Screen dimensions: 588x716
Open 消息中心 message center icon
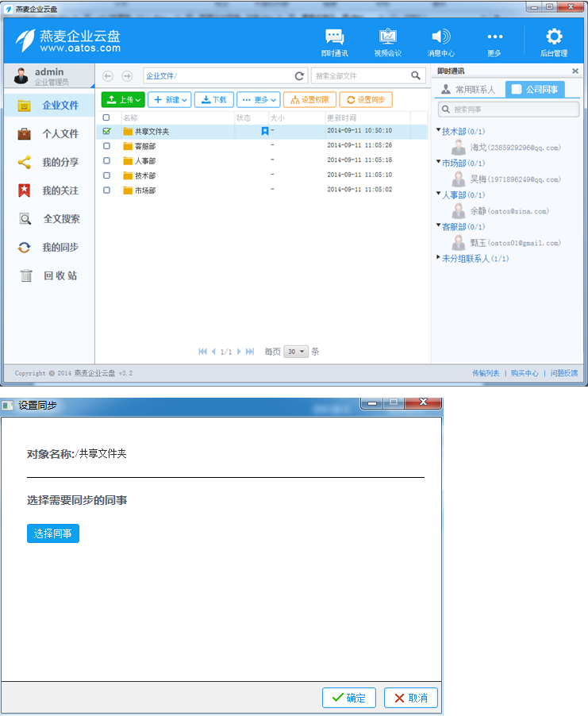[x=440, y=37]
